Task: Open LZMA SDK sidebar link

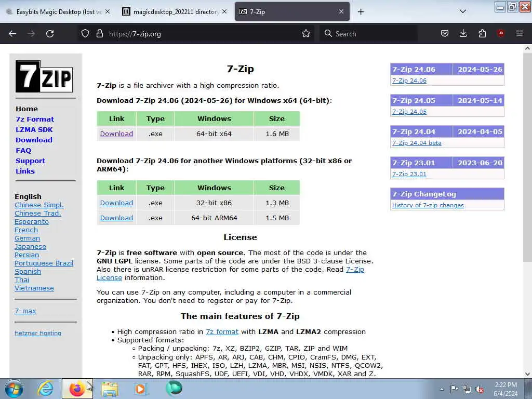Action: point(34,129)
